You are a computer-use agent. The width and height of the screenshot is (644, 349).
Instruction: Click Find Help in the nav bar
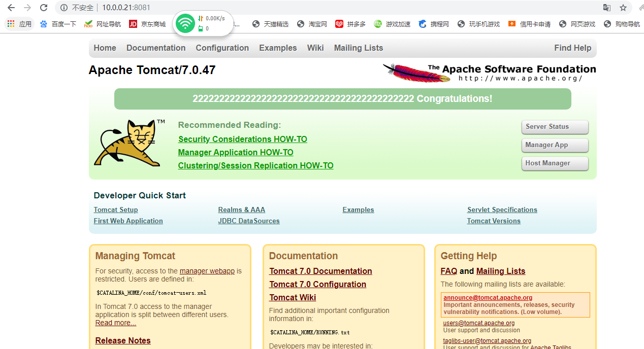tap(573, 48)
